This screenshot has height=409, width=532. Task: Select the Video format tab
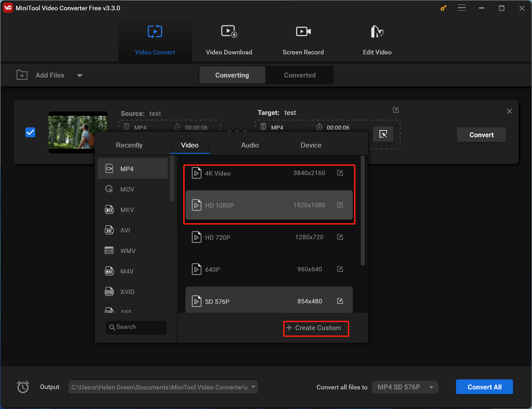tap(190, 145)
